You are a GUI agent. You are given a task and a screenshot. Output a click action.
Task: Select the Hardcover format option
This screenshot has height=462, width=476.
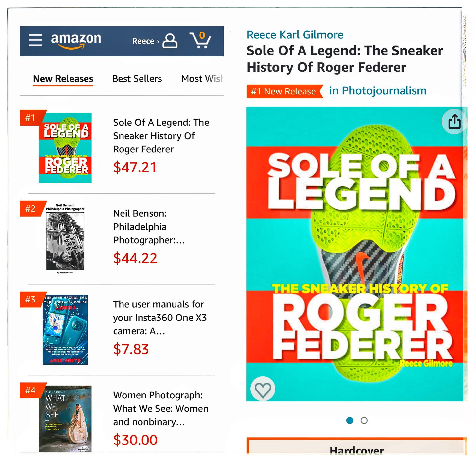(x=356, y=450)
